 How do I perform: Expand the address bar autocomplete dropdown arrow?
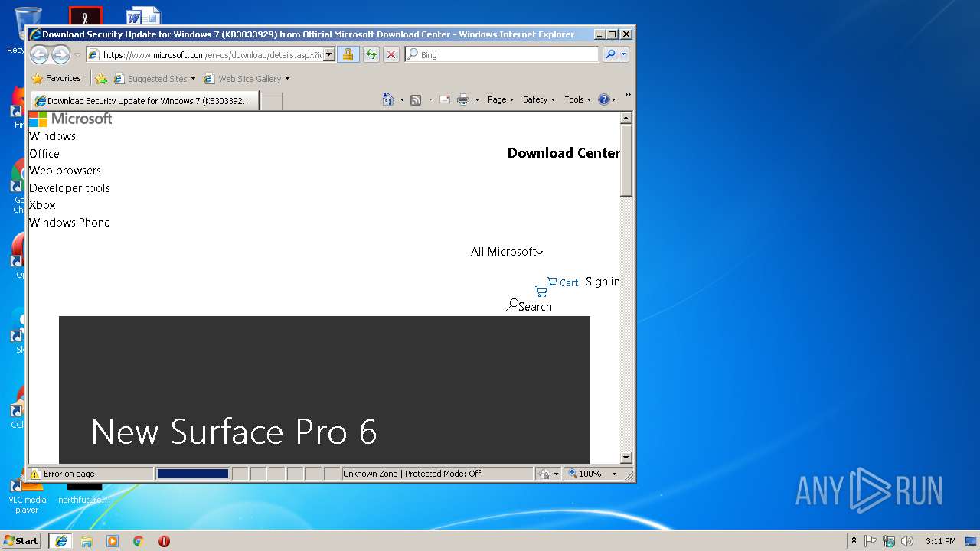click(329, 55)
